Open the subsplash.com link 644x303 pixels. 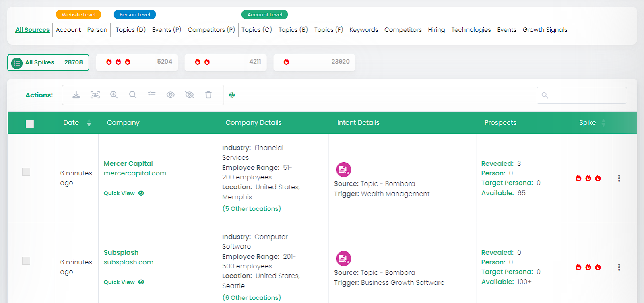tap(128, 262)
